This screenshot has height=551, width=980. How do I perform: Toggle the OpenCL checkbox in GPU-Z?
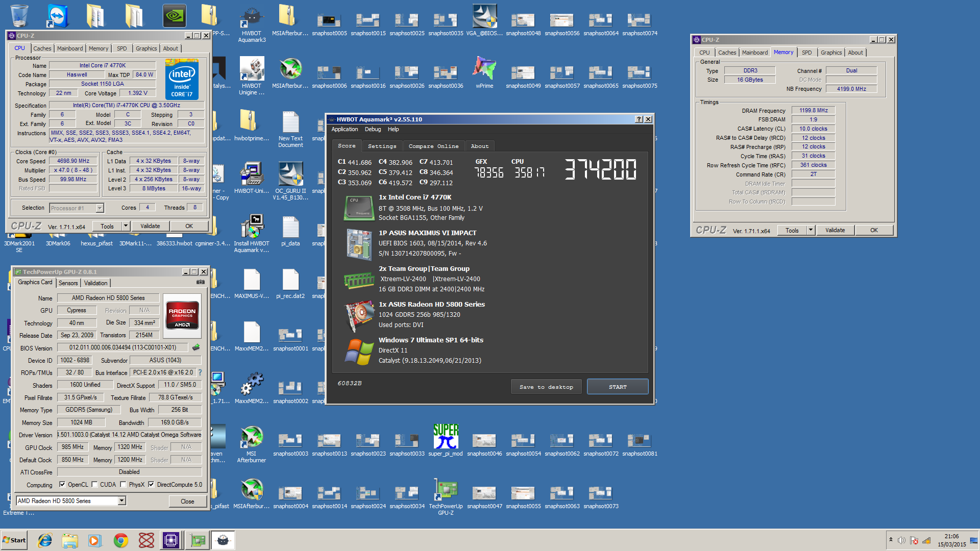coord(62,485)
